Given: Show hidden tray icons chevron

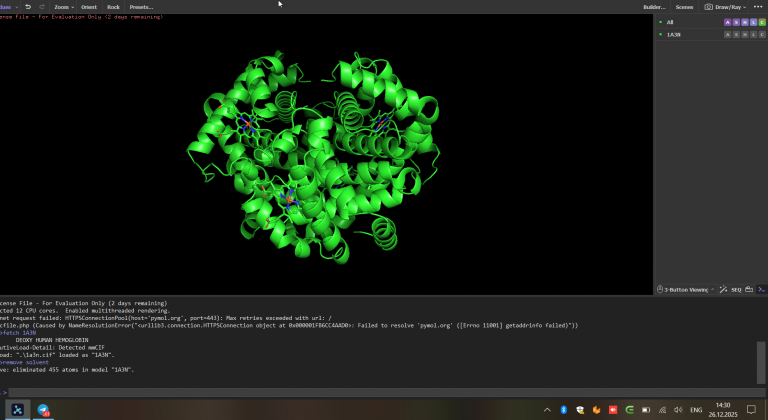Looking at the screenshot, I should pyautogui.click(x=547, y=410).
